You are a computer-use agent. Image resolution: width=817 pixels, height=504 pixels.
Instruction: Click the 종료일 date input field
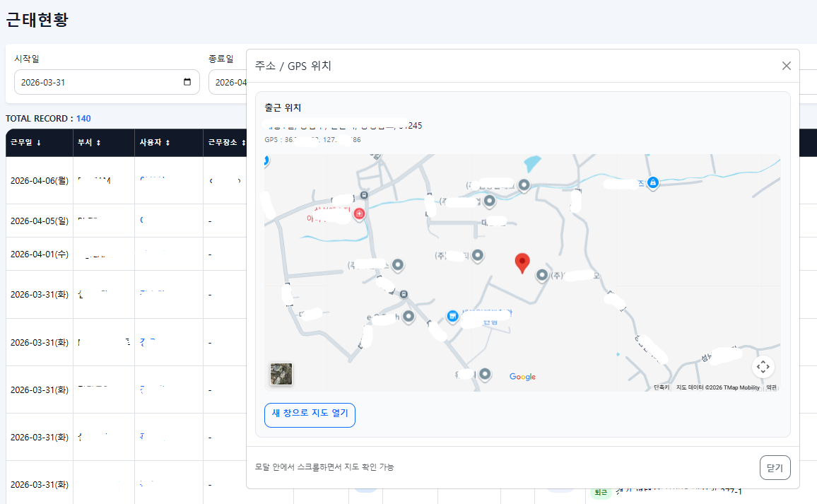228,82
